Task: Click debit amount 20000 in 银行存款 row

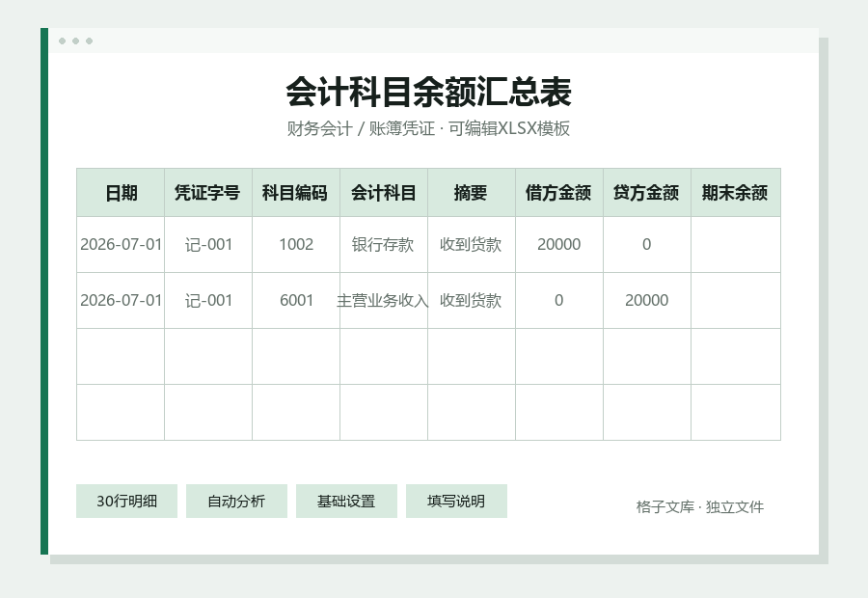Action: point(559,245)
